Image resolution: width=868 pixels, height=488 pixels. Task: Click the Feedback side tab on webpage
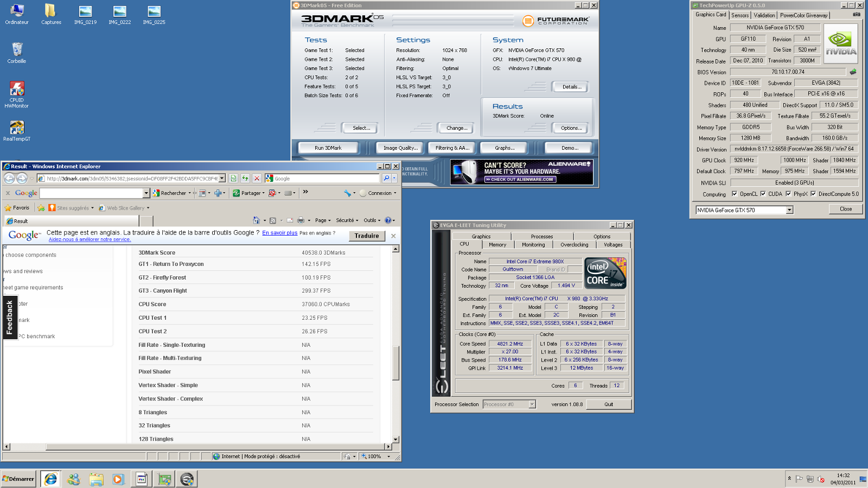pyautogui.click(x=10, y=317)
